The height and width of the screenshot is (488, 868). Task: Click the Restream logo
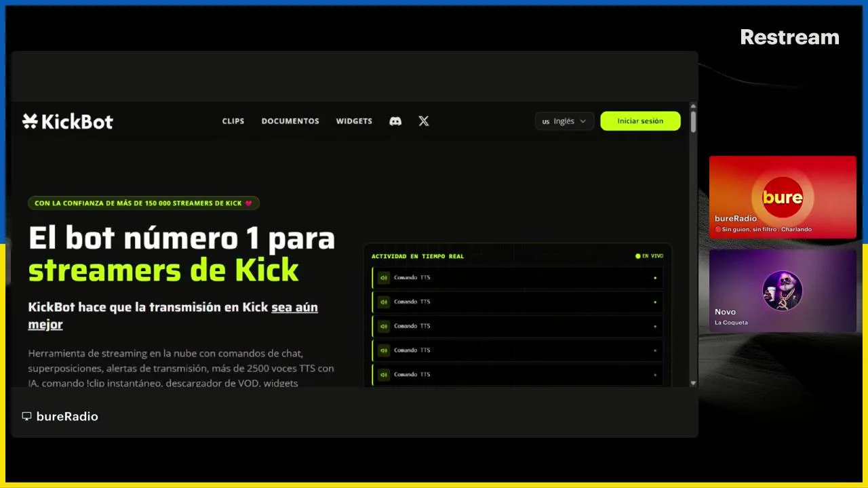point(789,37)
